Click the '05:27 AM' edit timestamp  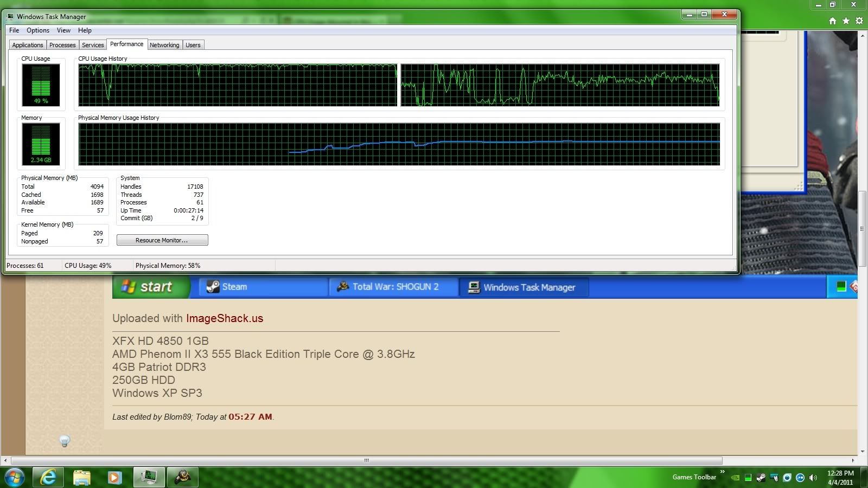pyautogui.click(x=250, y=417)
